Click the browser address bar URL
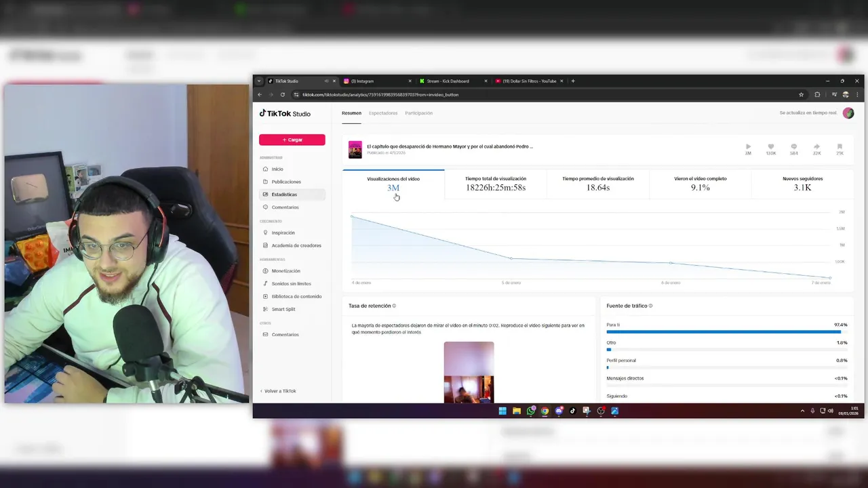Viewport: 868px width, 488px height. coord(380,95)
